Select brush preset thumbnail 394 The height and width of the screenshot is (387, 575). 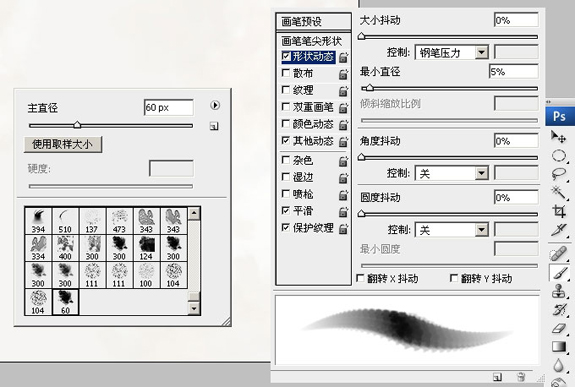[x=38, y=221]
